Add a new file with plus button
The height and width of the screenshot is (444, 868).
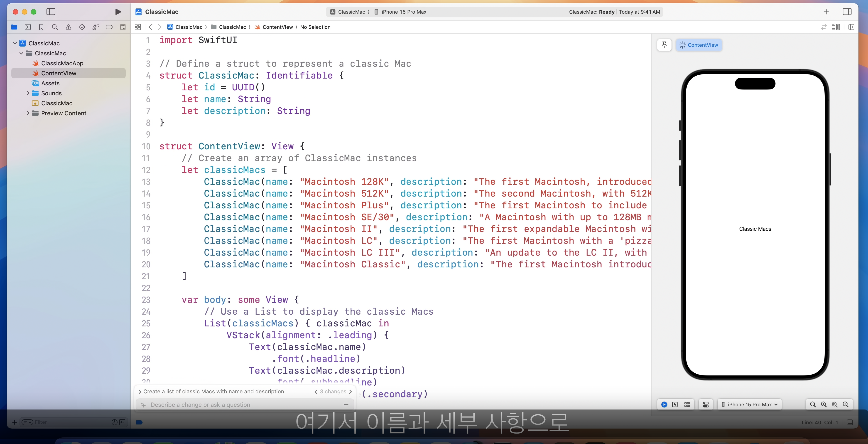pos(15,422)
